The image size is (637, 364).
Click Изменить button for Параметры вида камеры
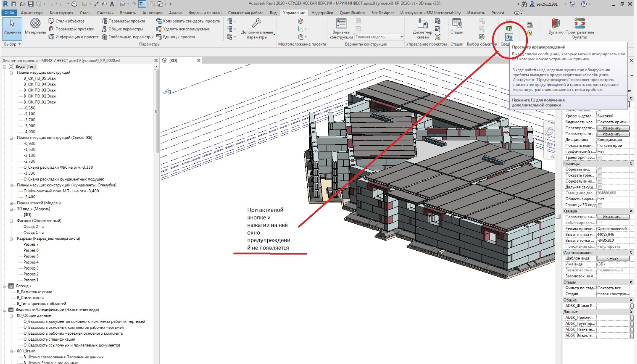[613, 217]
